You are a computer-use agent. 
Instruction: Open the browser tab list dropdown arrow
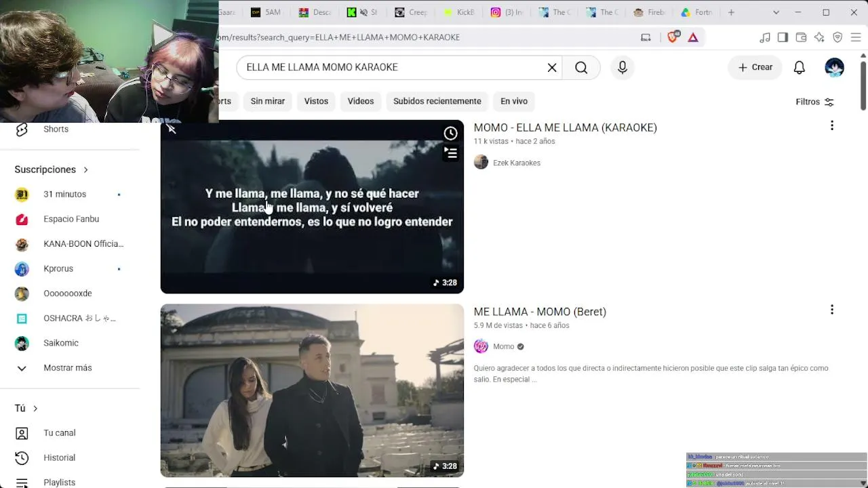pyautogui.click(x=776, y=12)
